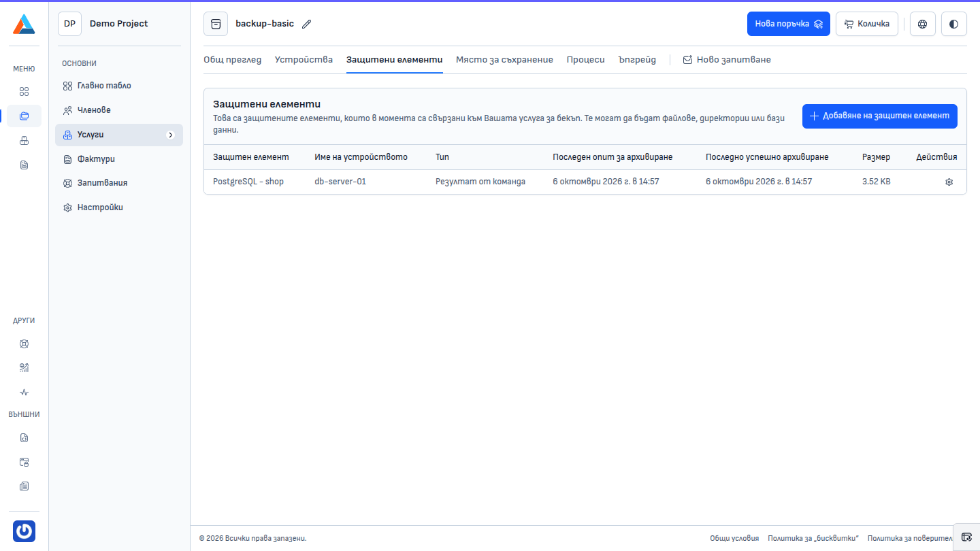Viewport: 980px width, 551px height.
Task: Open Запитвания in the sidebar
Action: point(119,183)
